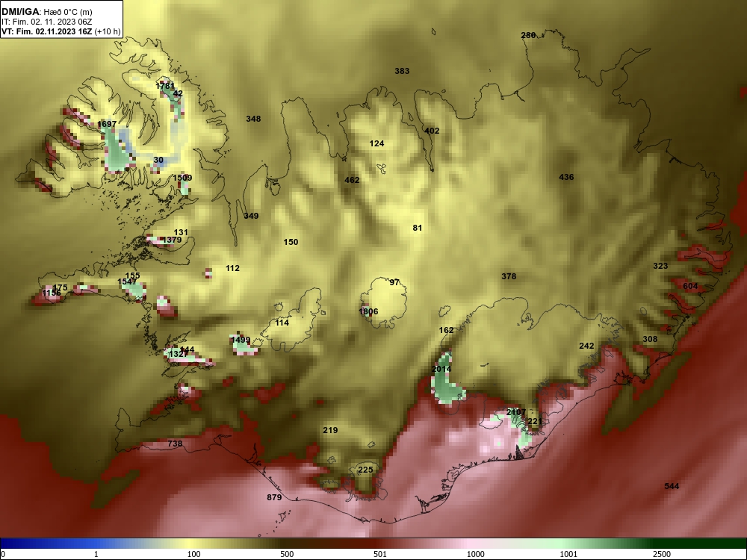Click the colour scale label 100
Screen dimensions: 747x560
pyautogui.click(x=194, y=554)
